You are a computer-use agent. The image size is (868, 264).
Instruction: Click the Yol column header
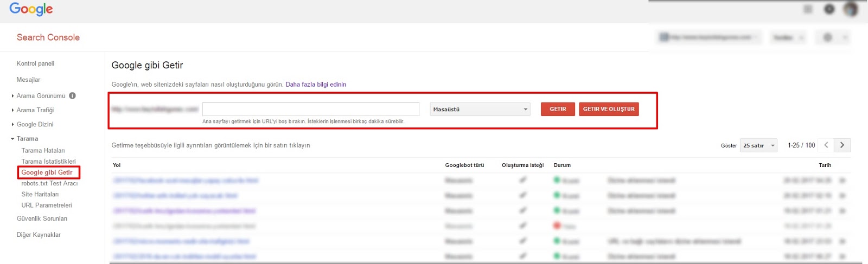117,165
